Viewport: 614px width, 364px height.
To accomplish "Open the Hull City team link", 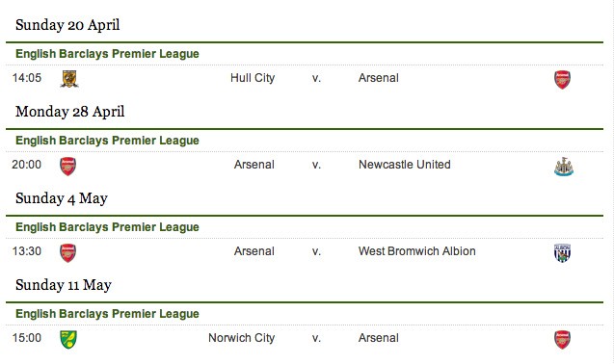I will (x=253, y=78).
